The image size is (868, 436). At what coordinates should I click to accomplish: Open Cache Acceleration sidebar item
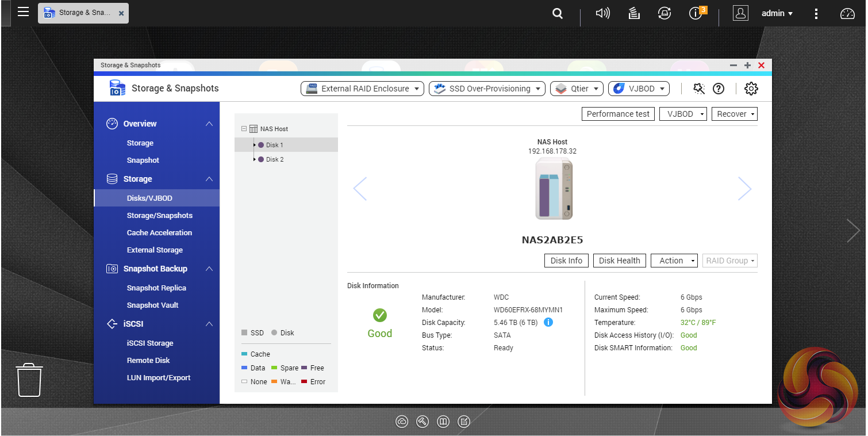click(x=159, y=232)
